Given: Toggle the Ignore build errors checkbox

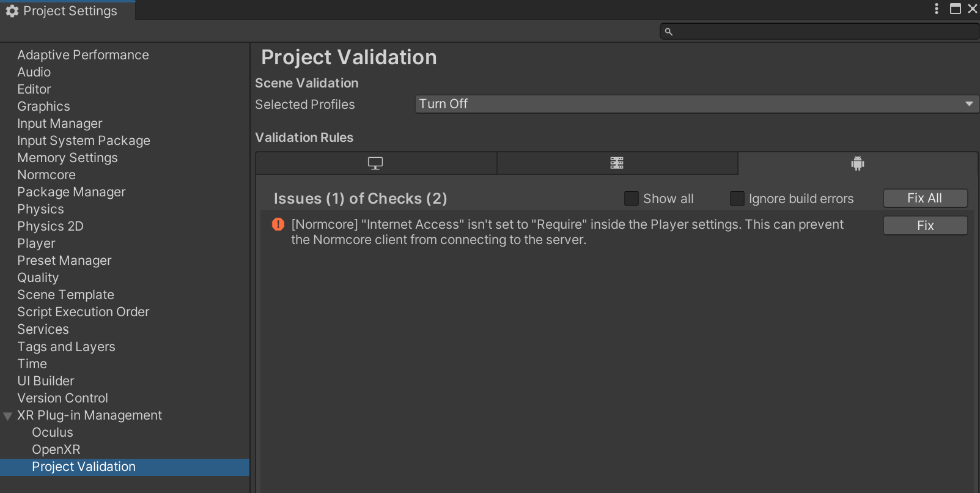Looking at the screenshot, I should click(737, 199).
